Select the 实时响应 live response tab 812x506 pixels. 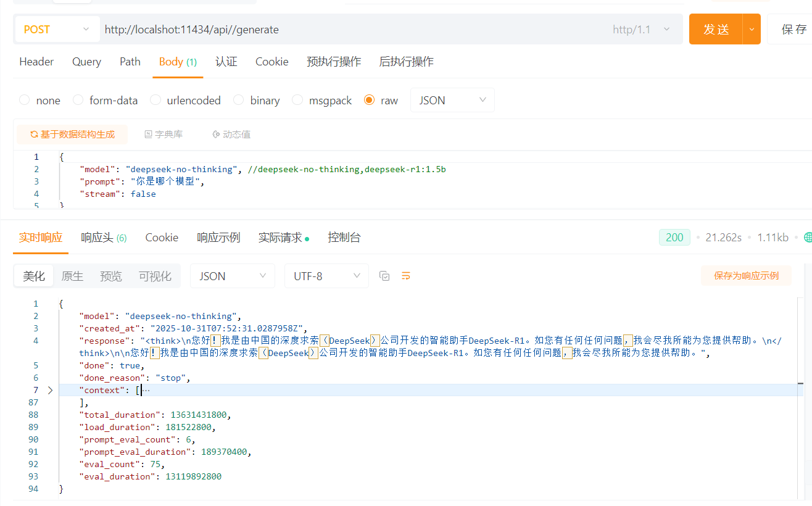(x=41, y=238)
